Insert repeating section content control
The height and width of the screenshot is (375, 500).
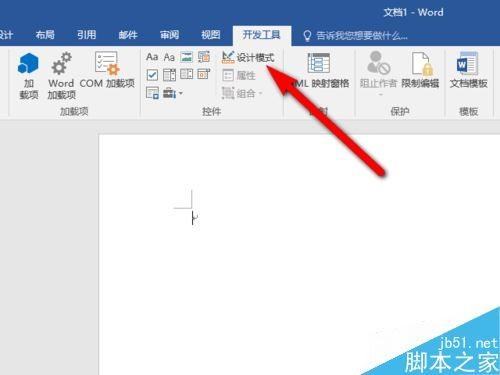(x=152, y=93)
